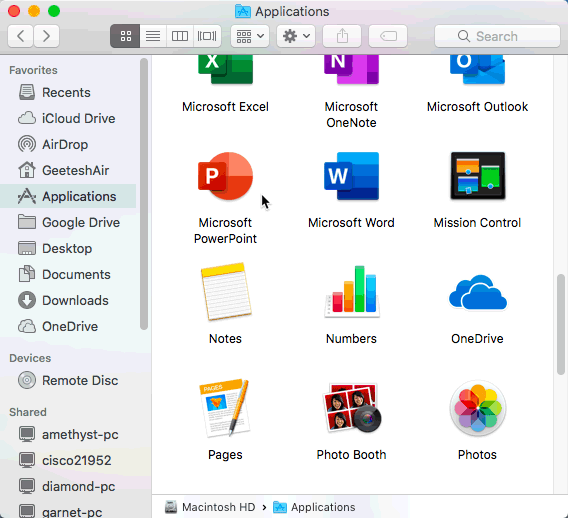This screenshot has height=518, width=568.
Task: Click the Edit Tags toolbar button
Action: click(x=388, y=36)
